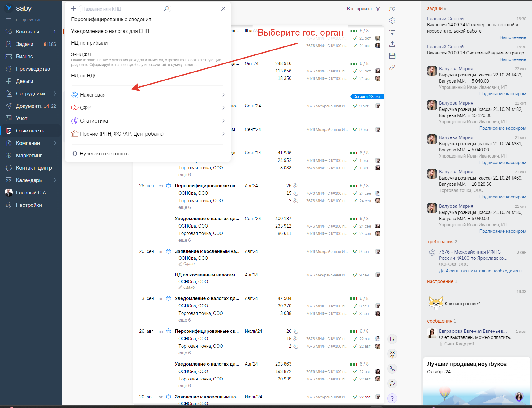The height and width of the screenshot is (408, 532).
Task: Open settings gear in right toolbar
Action: [392, 20]
